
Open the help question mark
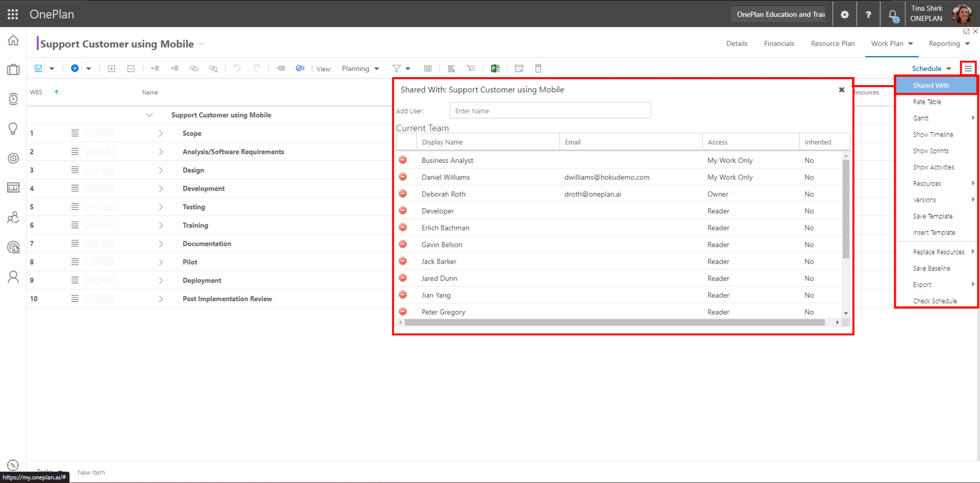tap(868, 14)
